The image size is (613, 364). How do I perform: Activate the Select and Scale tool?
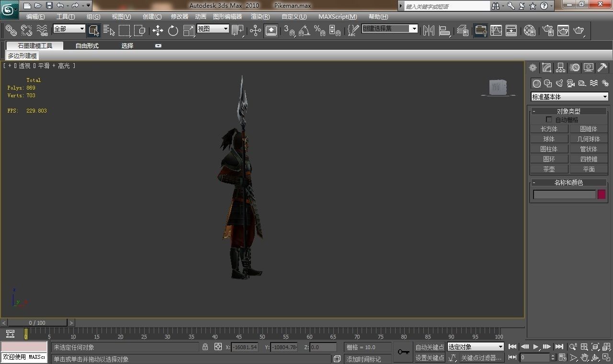point(189,31)
